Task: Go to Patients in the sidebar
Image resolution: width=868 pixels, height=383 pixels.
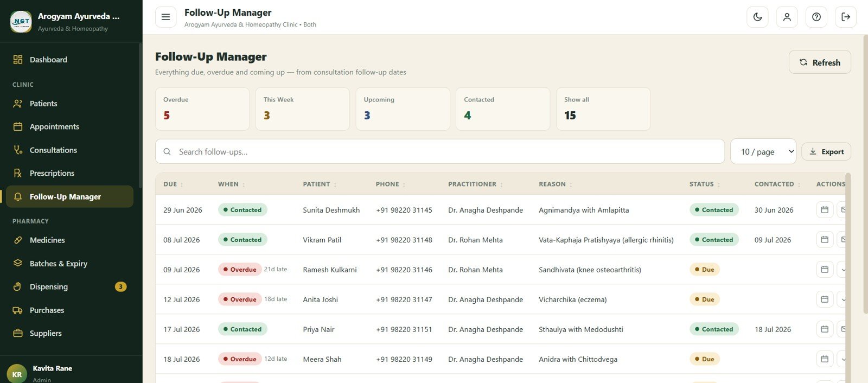Action: (69, 104)
